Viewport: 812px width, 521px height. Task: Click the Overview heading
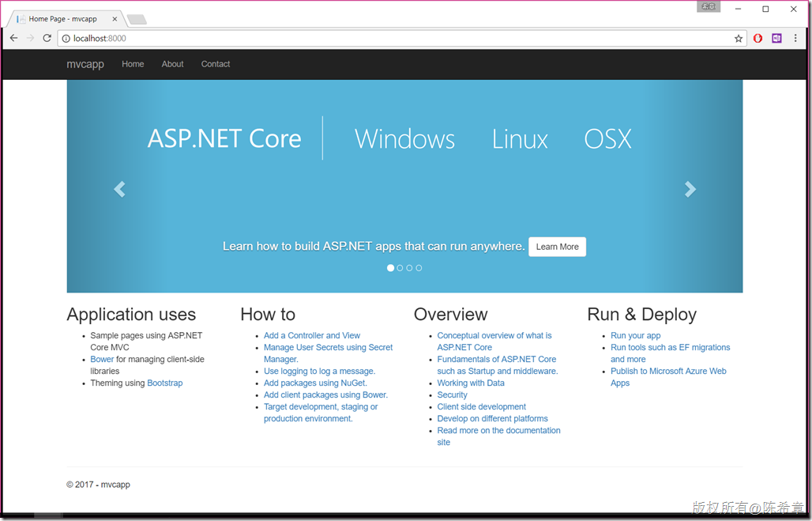450,314
